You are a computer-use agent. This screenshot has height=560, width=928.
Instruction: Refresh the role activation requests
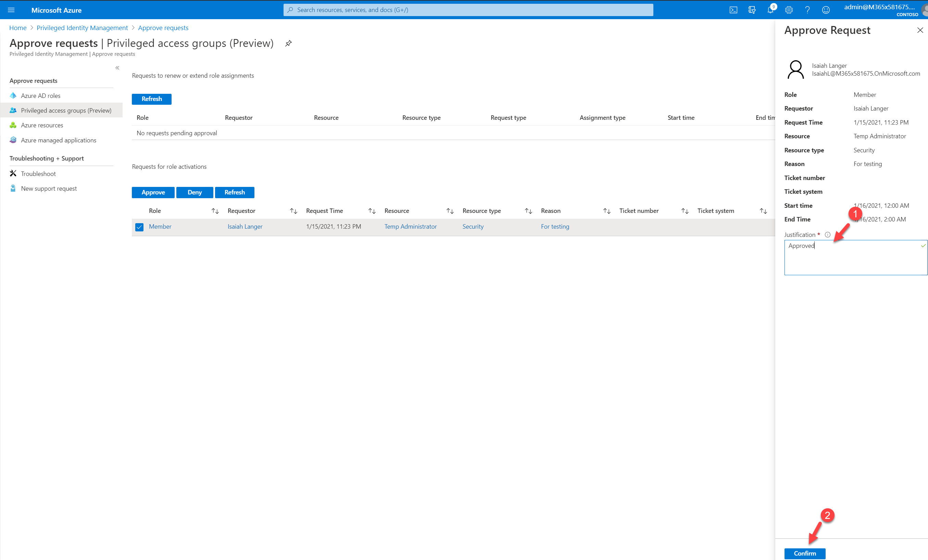click(x=235, y=192)
